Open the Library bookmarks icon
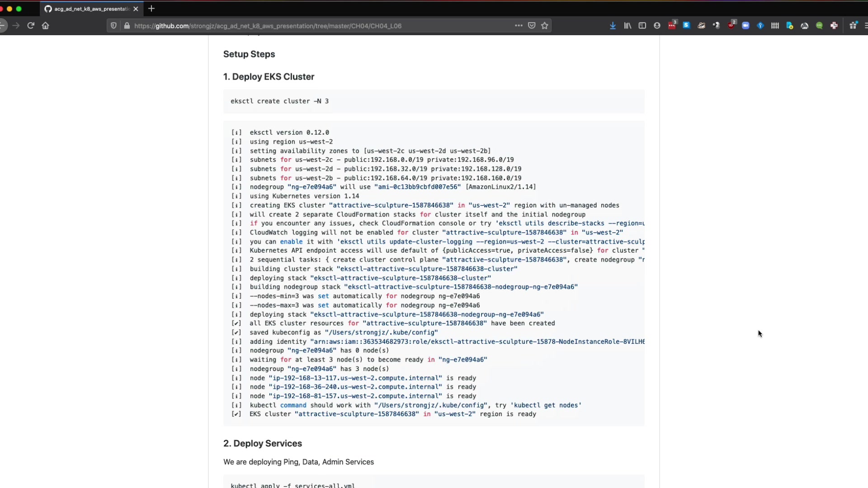Image resolution: width=868 pixels, height=488 pixels. click(627, 26)
